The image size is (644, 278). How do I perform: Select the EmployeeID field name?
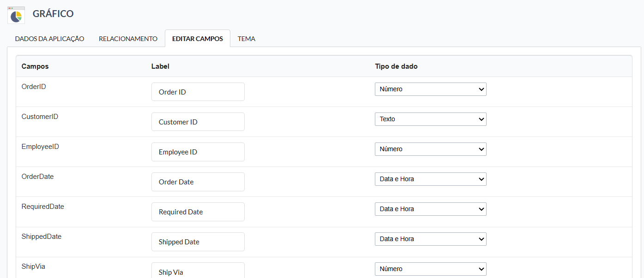click(40, 146)
